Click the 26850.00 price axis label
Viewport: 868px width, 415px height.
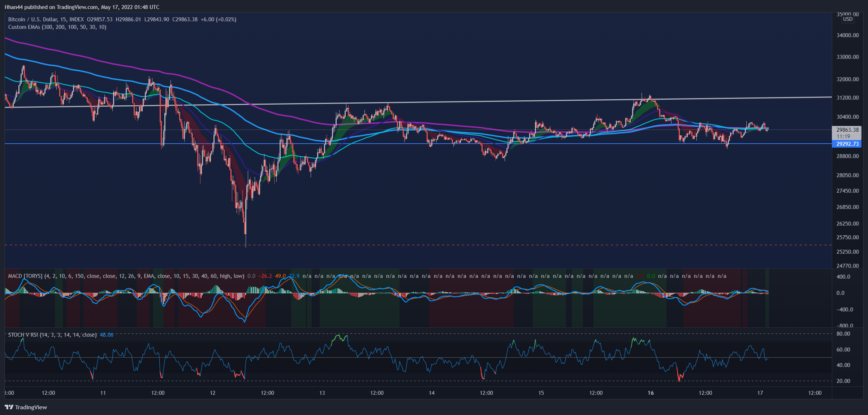coord(847,207)
